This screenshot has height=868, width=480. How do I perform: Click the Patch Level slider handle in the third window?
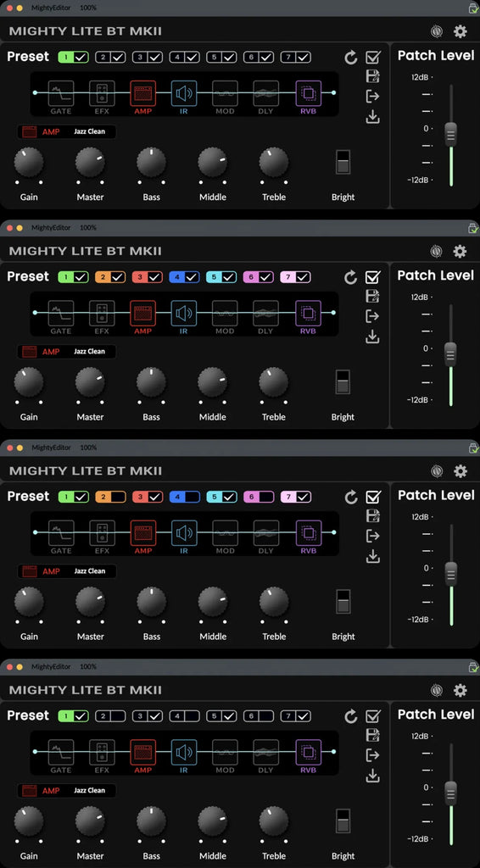coord(451,574)
